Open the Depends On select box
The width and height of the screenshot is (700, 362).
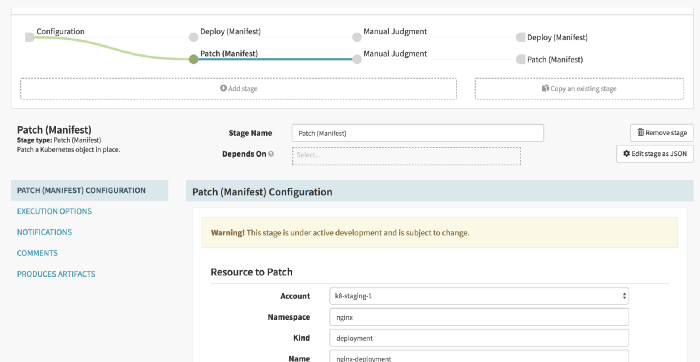(406, 156)
